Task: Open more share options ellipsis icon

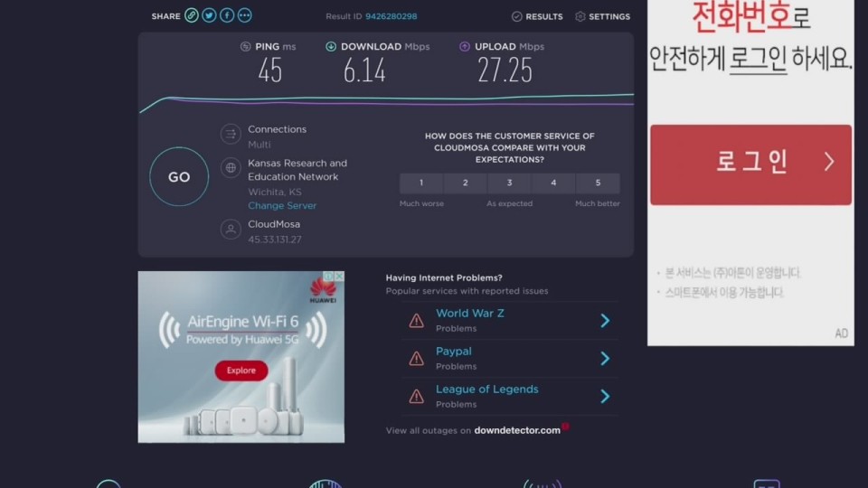Action: click(x=245, y=15)
